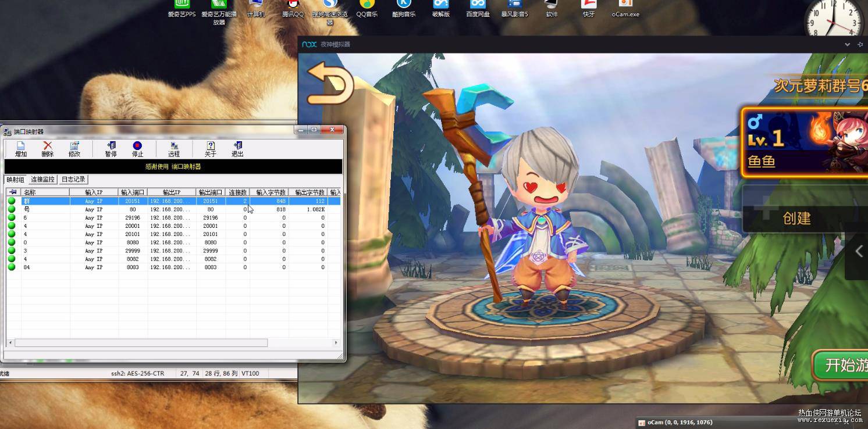Select the mapping row with port 20001

[173, 226]
